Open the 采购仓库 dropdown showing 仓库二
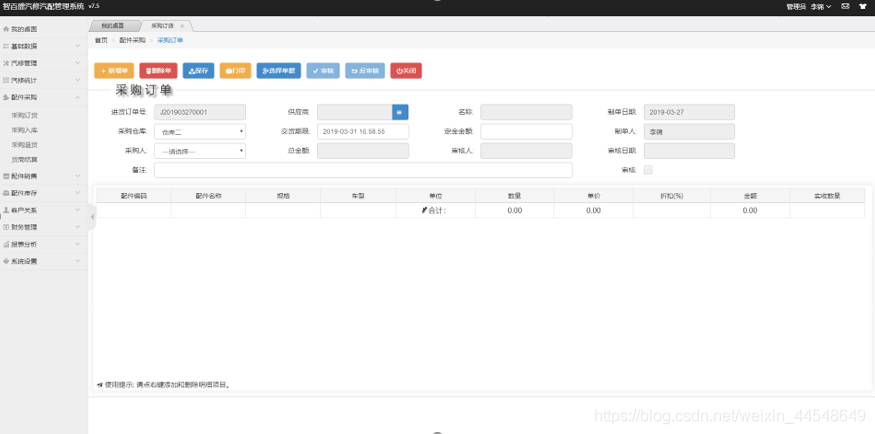The height and width of the screenshot is (434, 875). pyautogui.click(x=200, y=132)
